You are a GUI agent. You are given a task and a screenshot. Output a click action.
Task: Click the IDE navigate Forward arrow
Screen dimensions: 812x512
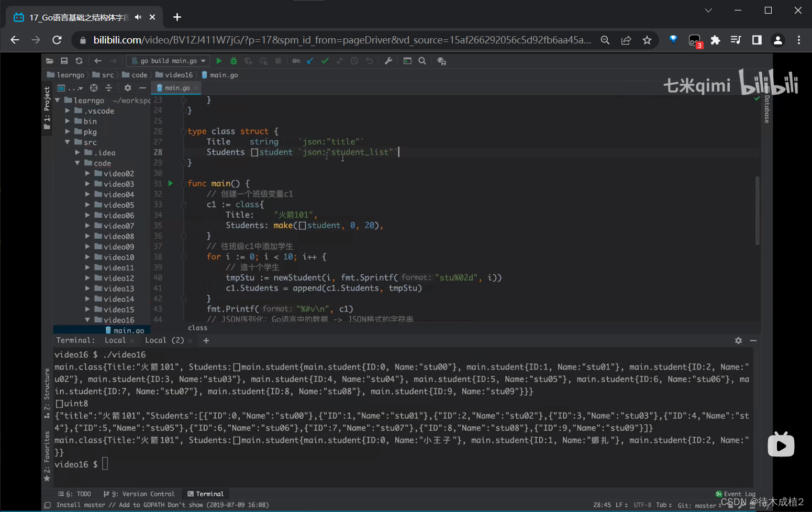click(x=113, y=61)
